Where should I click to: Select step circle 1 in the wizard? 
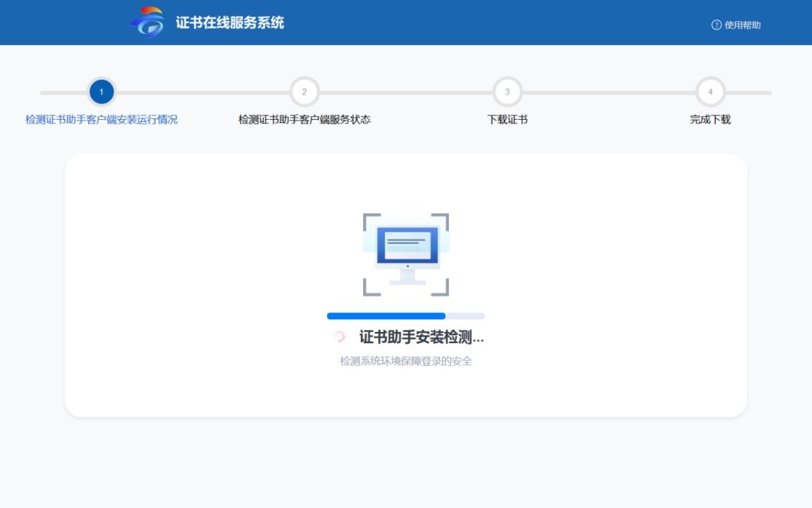tap(101, 91)
